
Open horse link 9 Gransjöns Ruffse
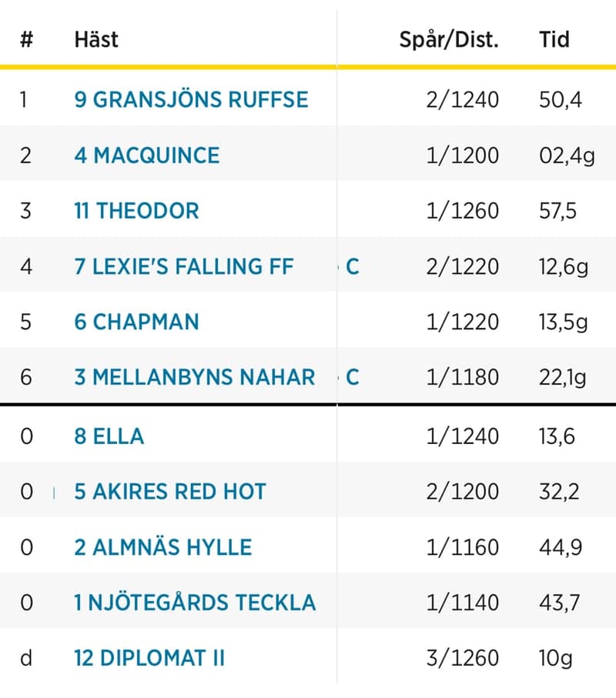(191, 99)
